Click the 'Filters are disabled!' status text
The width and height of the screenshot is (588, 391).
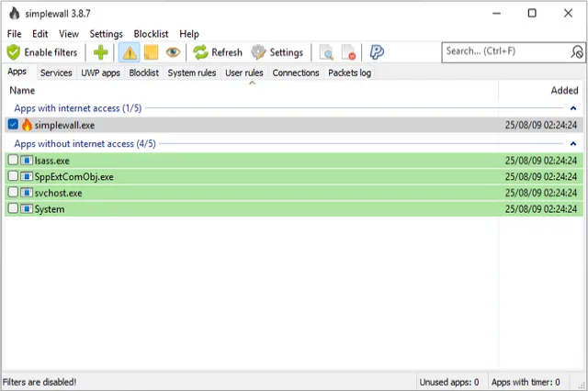[x=40, y=382]
